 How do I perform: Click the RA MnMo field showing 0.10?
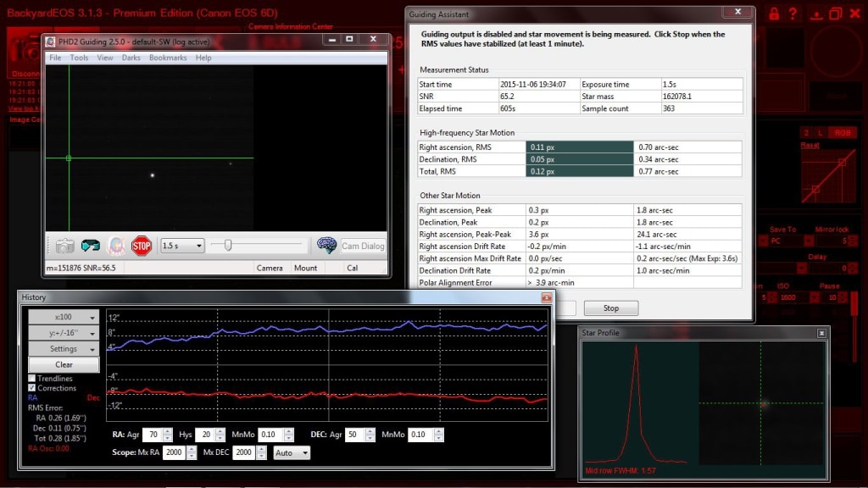pyautogui.click(x=270, y=435)
